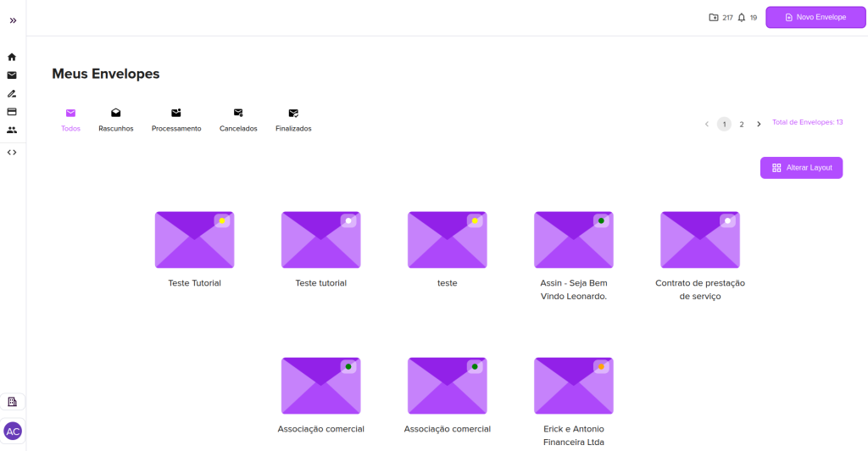Click the pen signature sidebar icon
Viewport: 868px width, 451px height.
12,94
